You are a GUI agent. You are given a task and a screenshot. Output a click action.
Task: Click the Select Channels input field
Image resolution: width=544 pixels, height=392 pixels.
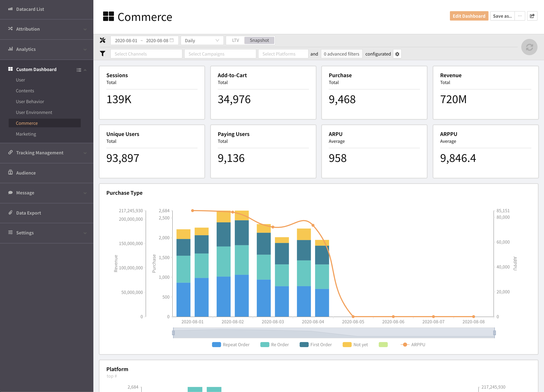click(x=146, y=54)
